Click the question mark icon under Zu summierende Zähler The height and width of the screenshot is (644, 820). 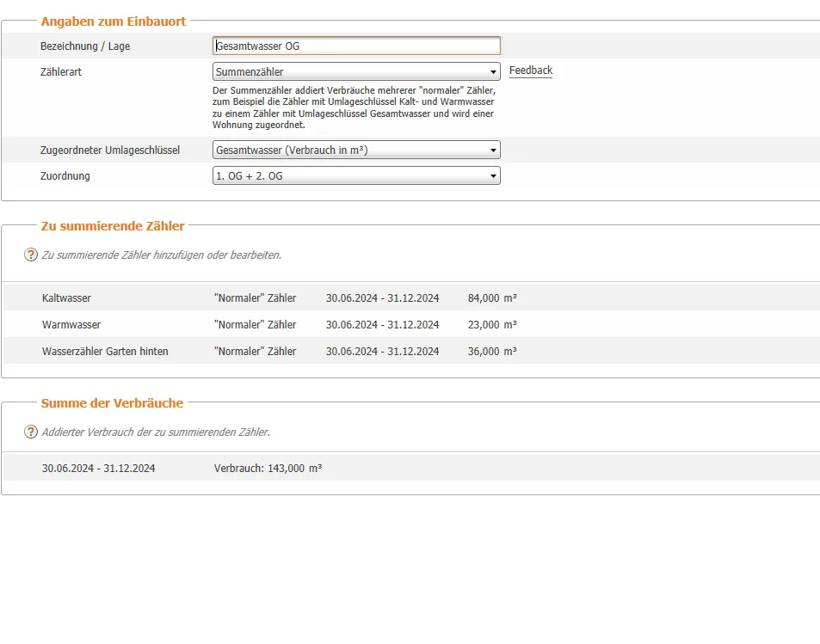pyautogui.click(x=31, y=255)
